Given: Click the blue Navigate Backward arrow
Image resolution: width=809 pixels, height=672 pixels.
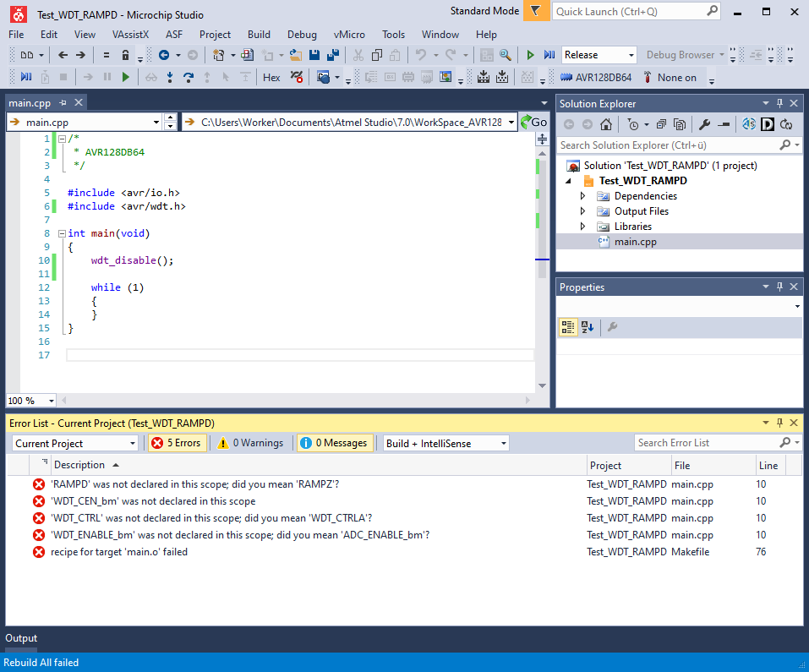Looking at the screenshot, I should [x=164, y=55].
